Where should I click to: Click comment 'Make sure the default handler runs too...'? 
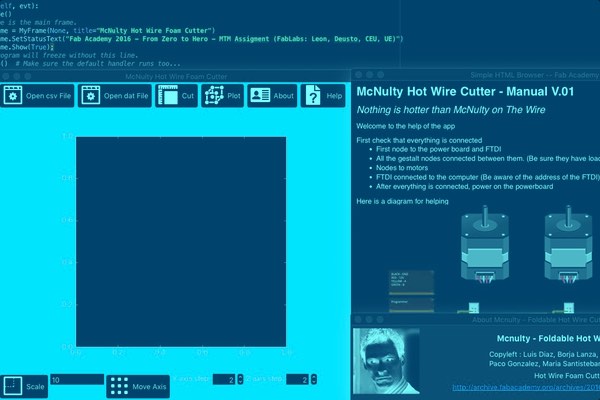click(x=98, y=64)
